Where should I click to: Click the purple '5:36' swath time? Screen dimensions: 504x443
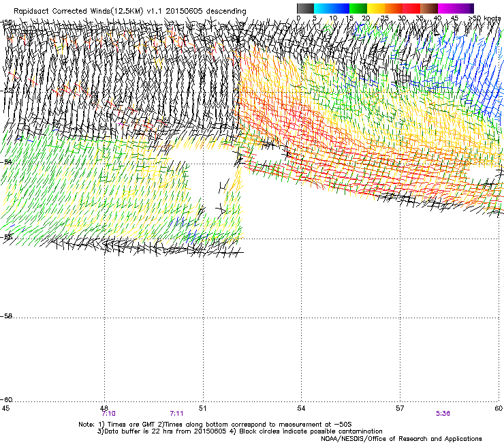point(443,414)
